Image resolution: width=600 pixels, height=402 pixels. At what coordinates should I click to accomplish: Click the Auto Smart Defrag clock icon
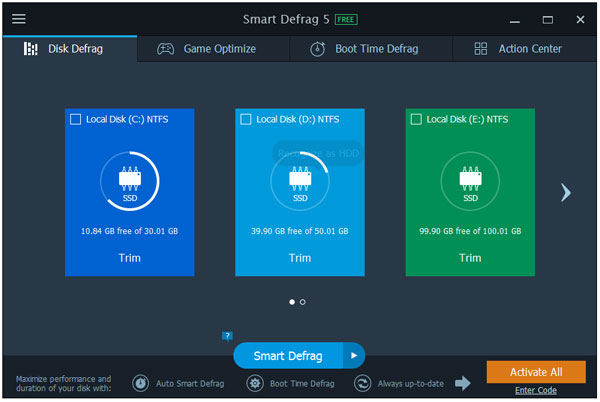(x=141, y=383)
